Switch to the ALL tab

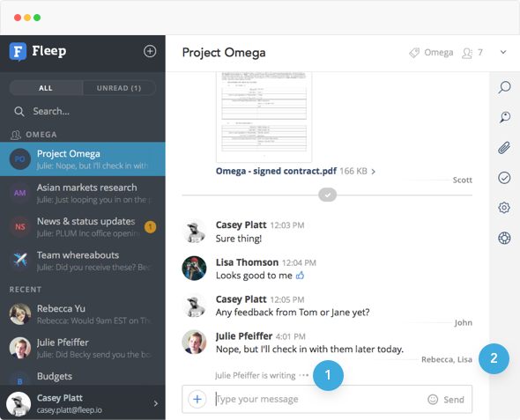click(x=46, y=88)
